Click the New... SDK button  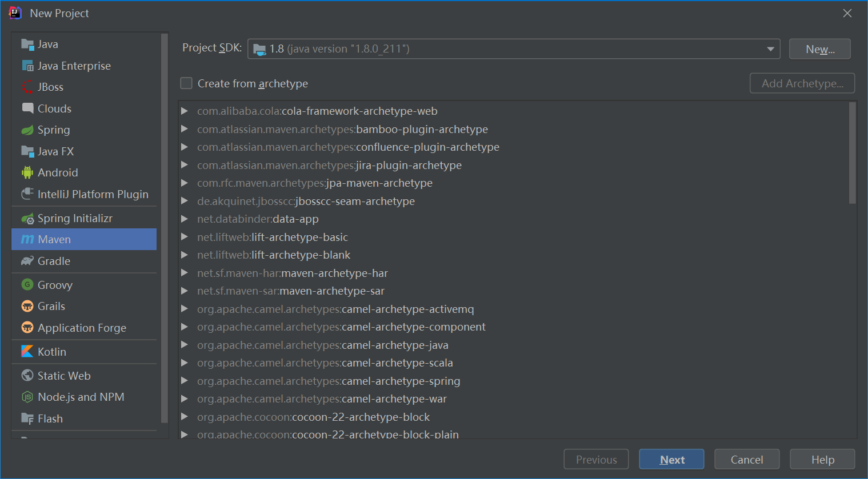(820, 49)
